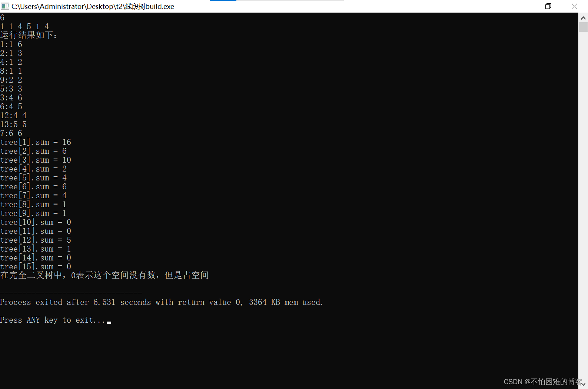Click the first input line '6'

(2, 17)
